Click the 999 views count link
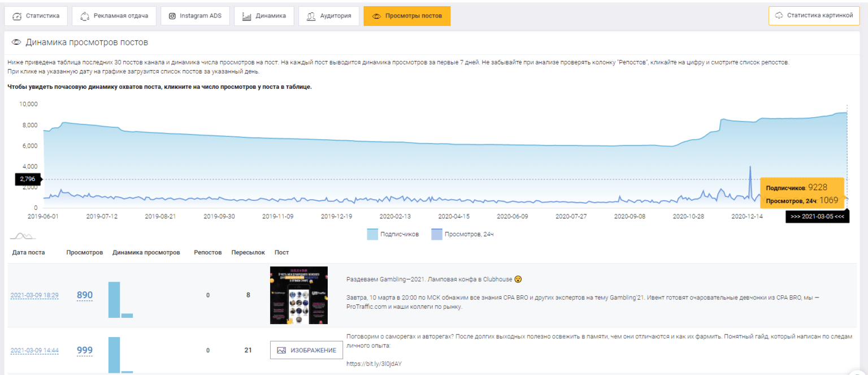 point(85,351)
